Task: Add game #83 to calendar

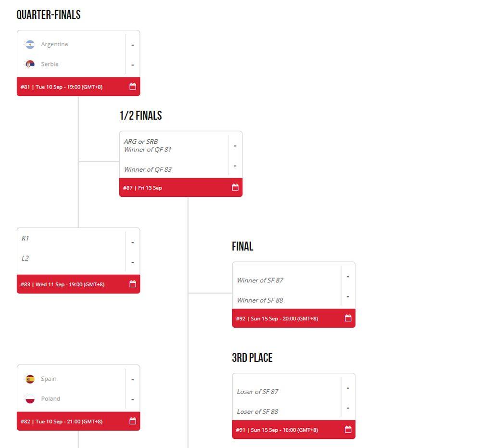Action: coord(133,284)
